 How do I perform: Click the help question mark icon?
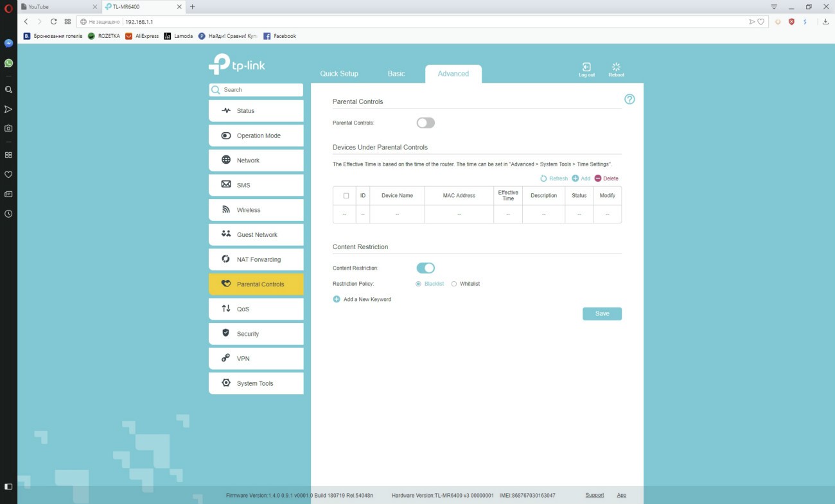pos(629,100)
